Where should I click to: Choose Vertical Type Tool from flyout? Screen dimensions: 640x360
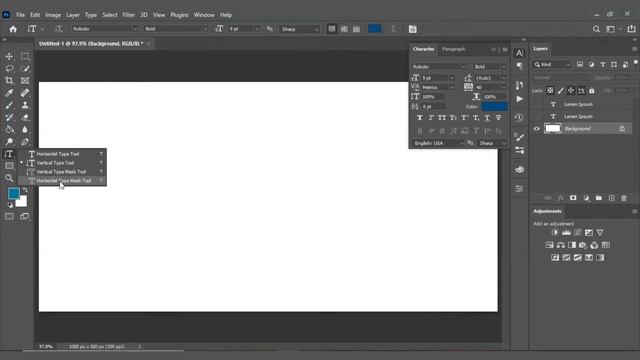click(x=62, y=163)
